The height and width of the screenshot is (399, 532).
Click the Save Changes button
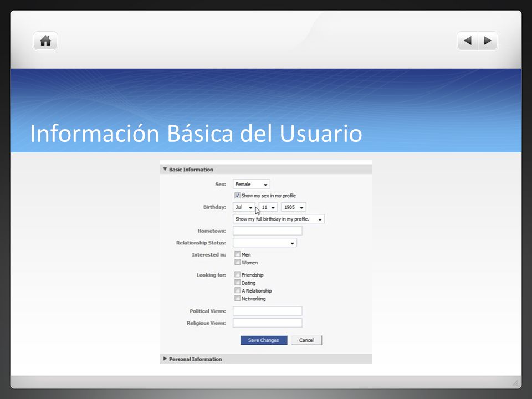coord(264,340)
